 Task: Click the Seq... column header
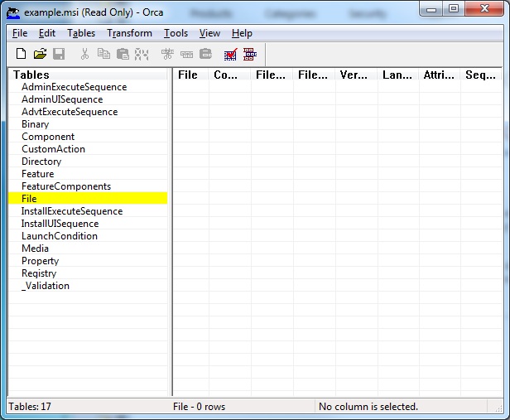tap(481, 75)
